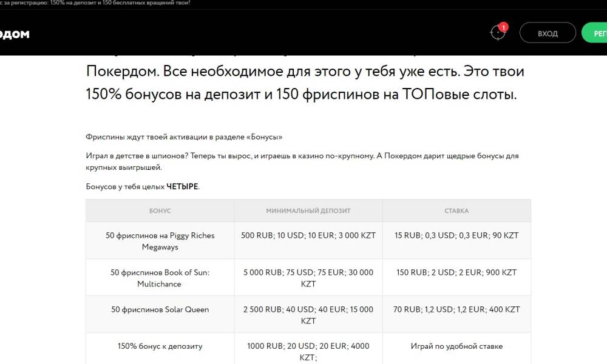Viewport: 607px width, 364px height.
Task: Select deposit cell '500 RUB; 10 USD; 10 EUR; 3 000 KZT'
Action: point(308,241)
